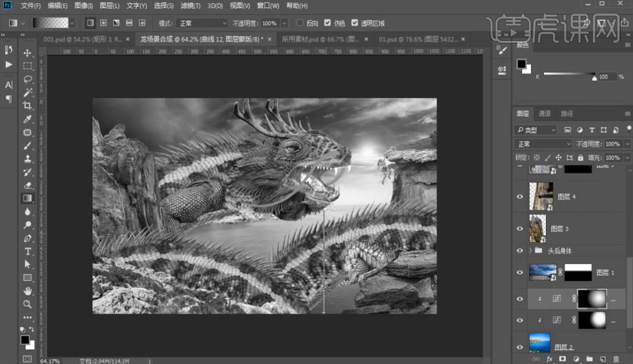Select the Rectangular Marquee tool
The image size is (633, 364).
(27, 66)
